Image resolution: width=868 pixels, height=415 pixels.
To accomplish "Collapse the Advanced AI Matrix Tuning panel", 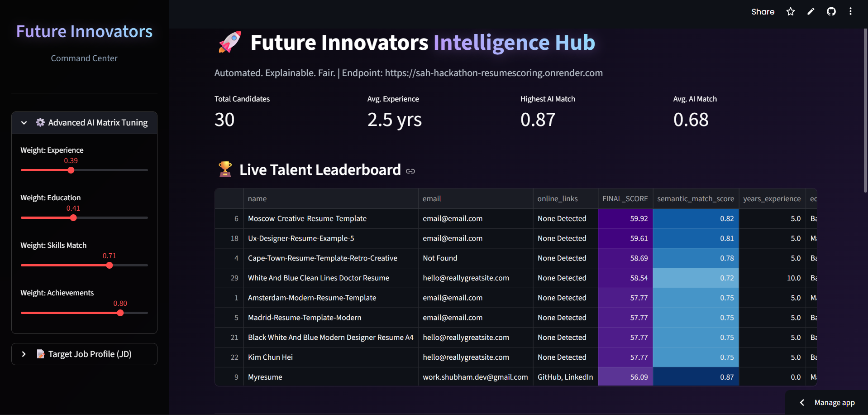I will coord(24,122).
